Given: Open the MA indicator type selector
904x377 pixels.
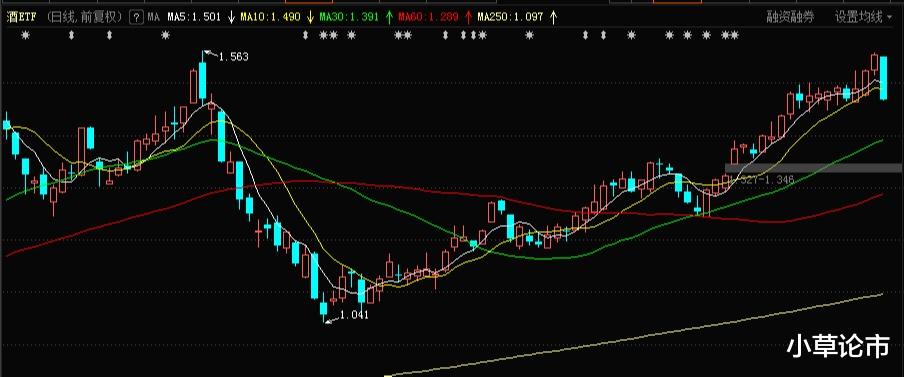Looking at the screenshot, I should click(x=153, y=17).
